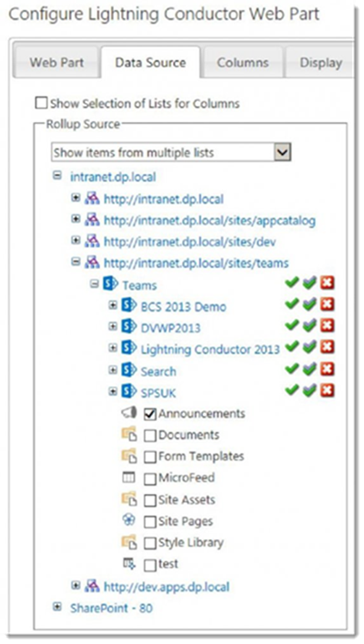Click the green check icon for Teams
This screenshot has width=364, height=644.
pos(292,282)
